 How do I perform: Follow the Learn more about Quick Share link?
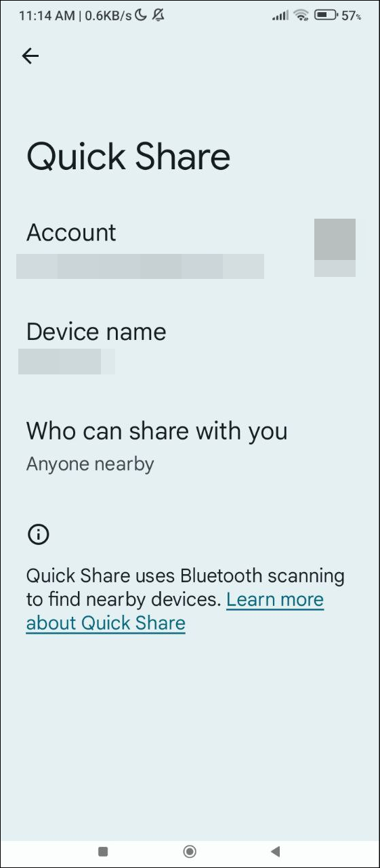coord(175,611)
